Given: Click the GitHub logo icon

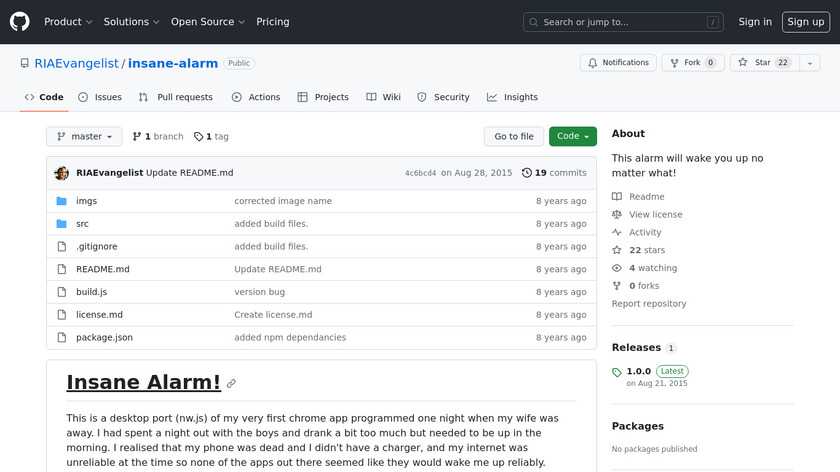Looking at the screenshot, I should click(20, 21).
